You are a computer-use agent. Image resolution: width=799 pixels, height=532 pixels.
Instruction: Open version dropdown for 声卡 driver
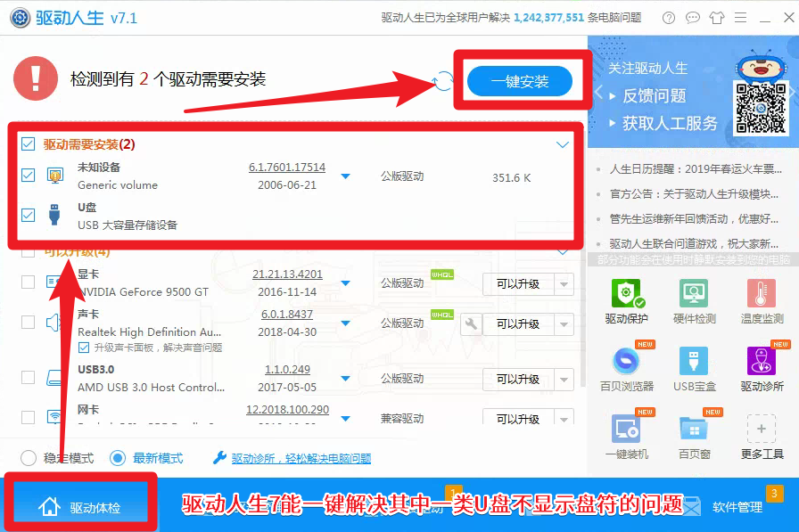coord(345,323)
